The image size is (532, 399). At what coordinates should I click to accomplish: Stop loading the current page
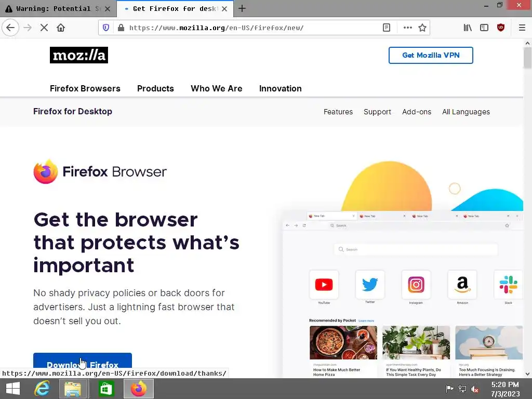pos(44,28)
